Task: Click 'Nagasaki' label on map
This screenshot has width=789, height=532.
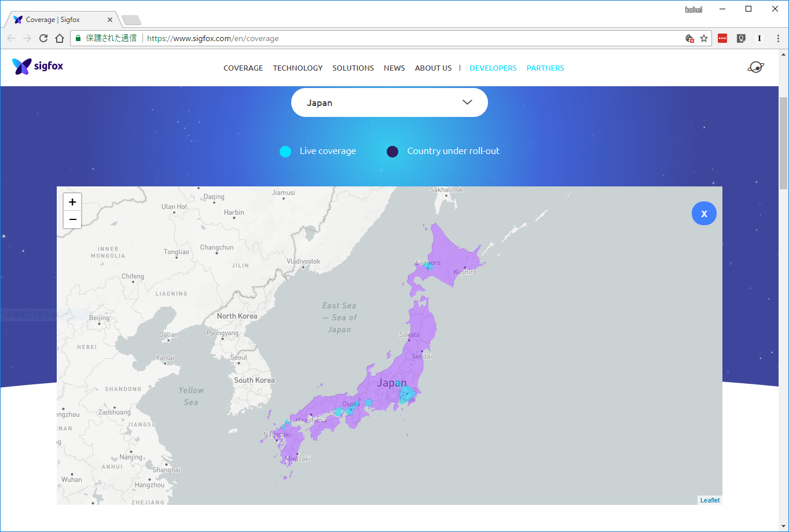Action: tap(277, 435)
